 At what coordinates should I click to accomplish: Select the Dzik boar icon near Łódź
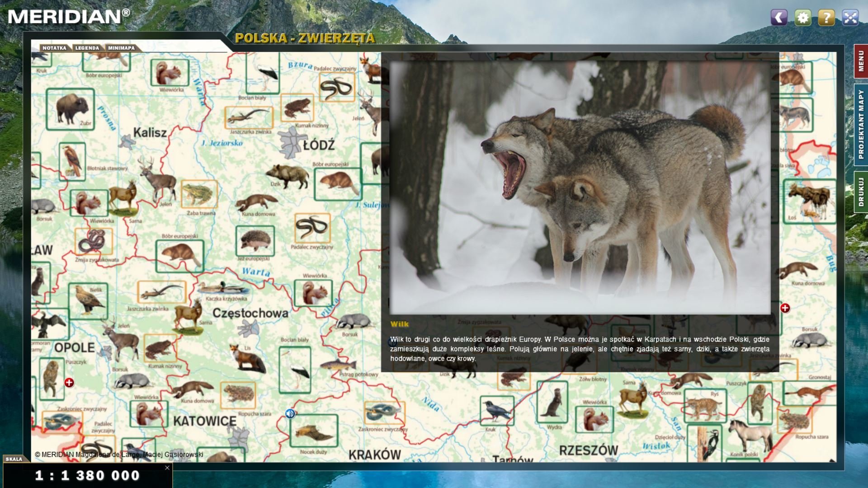tap(288, 175)
